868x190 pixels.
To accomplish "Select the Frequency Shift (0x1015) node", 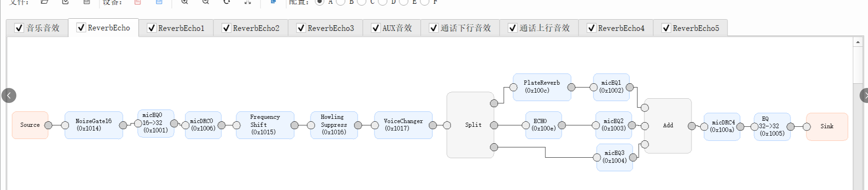I will pos(265,125).
